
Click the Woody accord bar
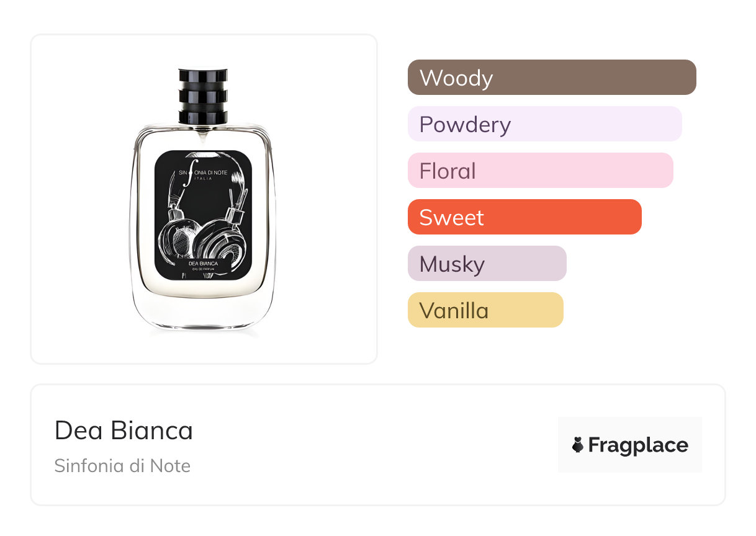pyautogui.click(x=552, y=78)
